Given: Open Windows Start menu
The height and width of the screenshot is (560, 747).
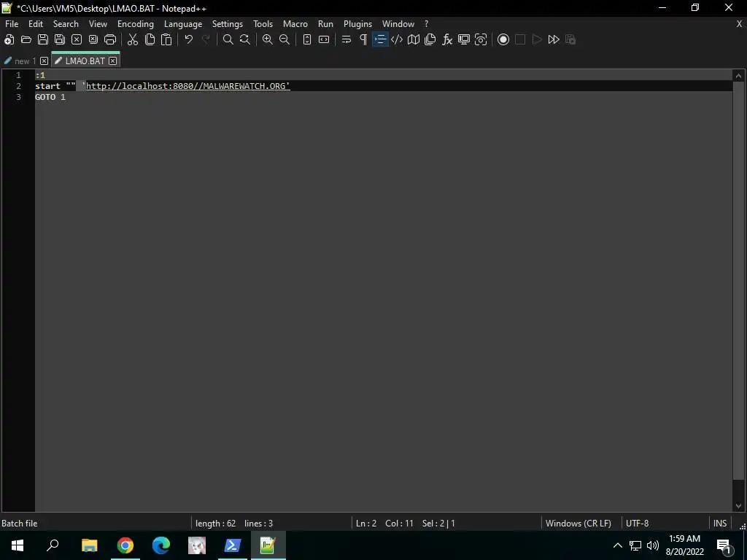Looking at the screenshot, I should point(18,545).
